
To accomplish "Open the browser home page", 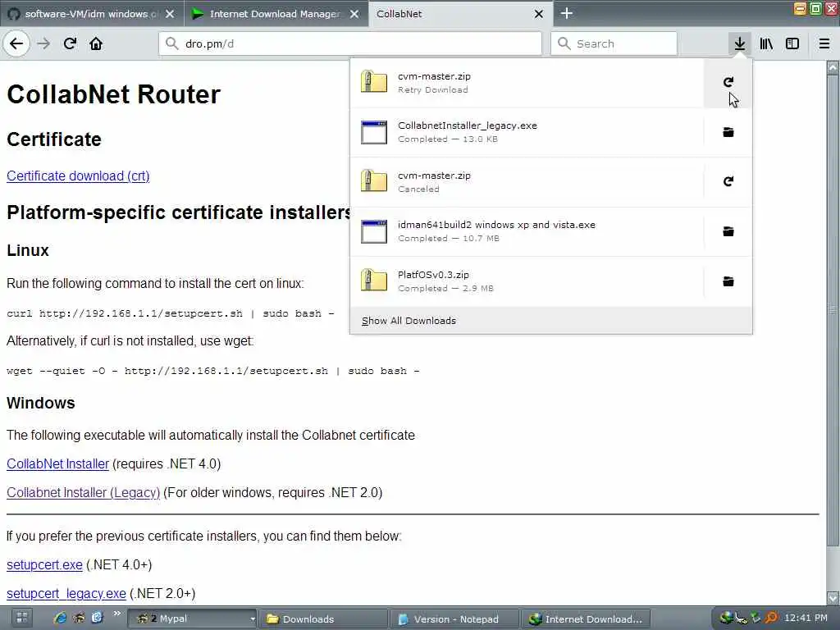I will 96,43.
